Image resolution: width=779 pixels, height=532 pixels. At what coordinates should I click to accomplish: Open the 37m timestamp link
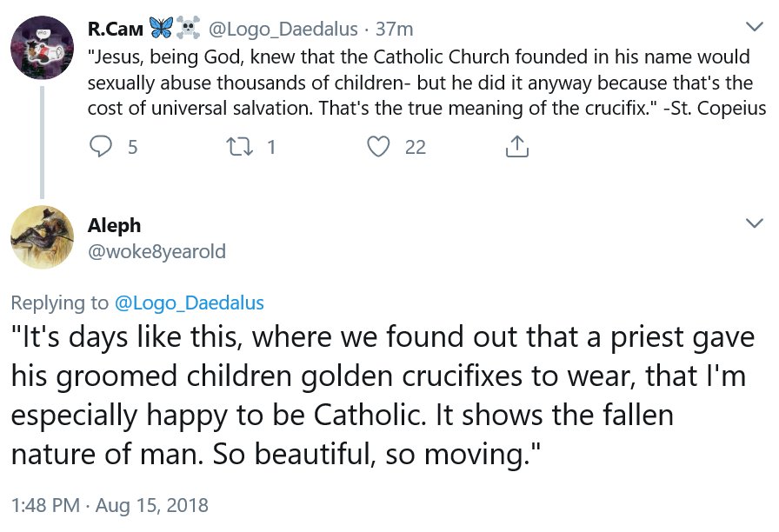click(x=393, y=29)
